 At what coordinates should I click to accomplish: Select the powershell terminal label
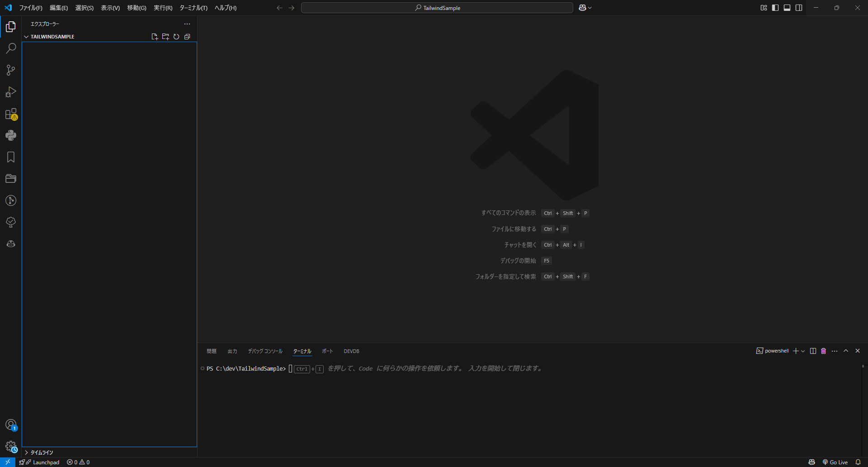tap(773, 351)
